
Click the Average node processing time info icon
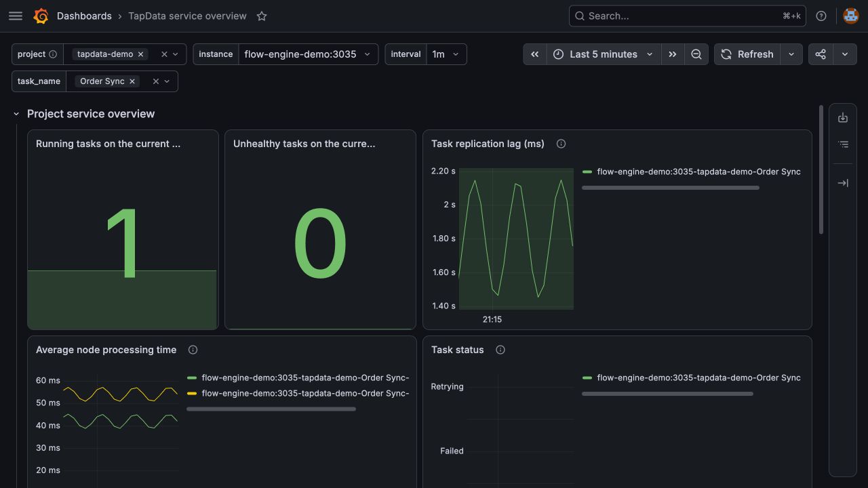[x=193, y=350]
